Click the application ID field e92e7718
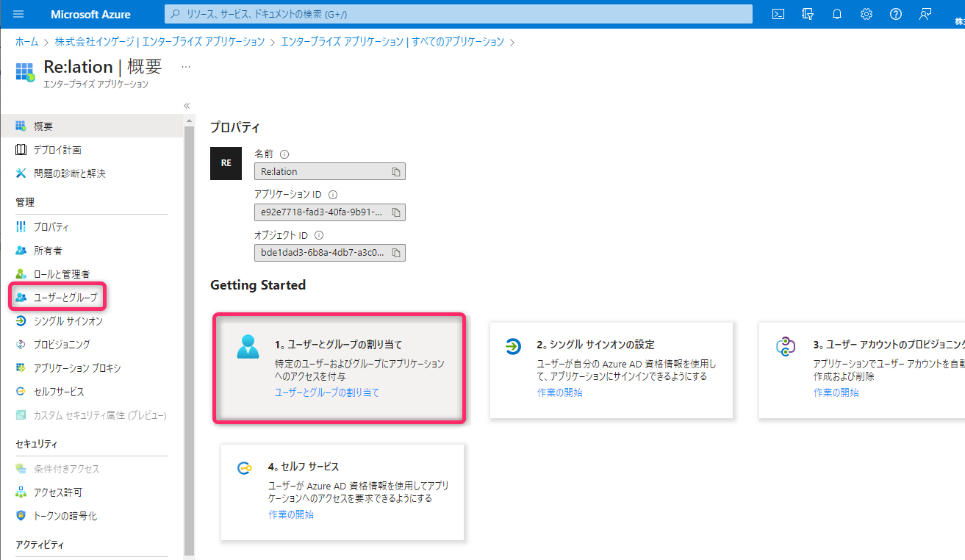 (330, 212)
